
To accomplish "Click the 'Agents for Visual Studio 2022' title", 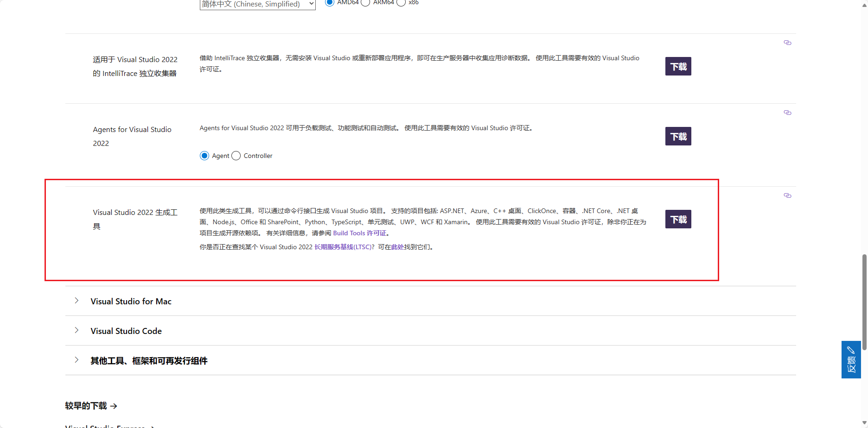I will click(132, 136).
